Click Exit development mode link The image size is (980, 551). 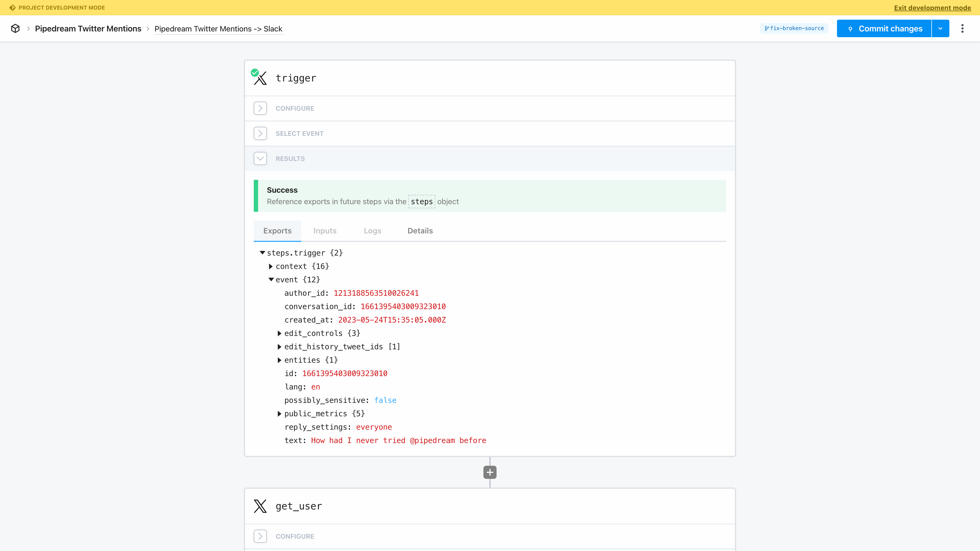[x=932, y=8]
